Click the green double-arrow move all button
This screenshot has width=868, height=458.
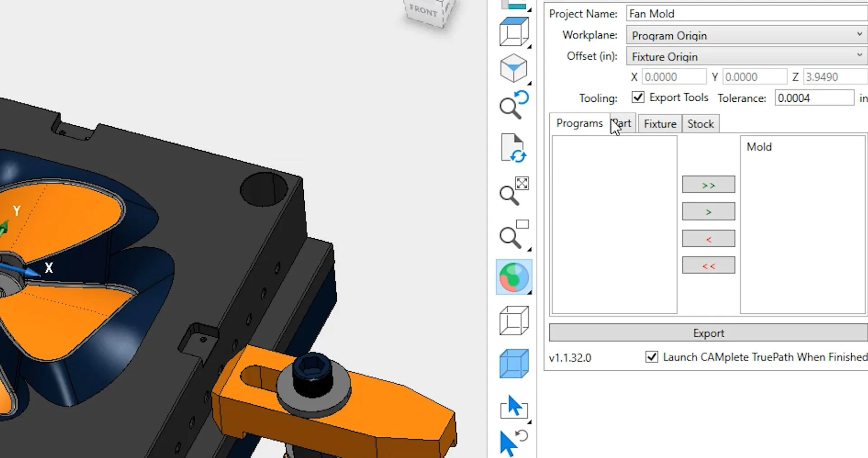click(708, 185)
